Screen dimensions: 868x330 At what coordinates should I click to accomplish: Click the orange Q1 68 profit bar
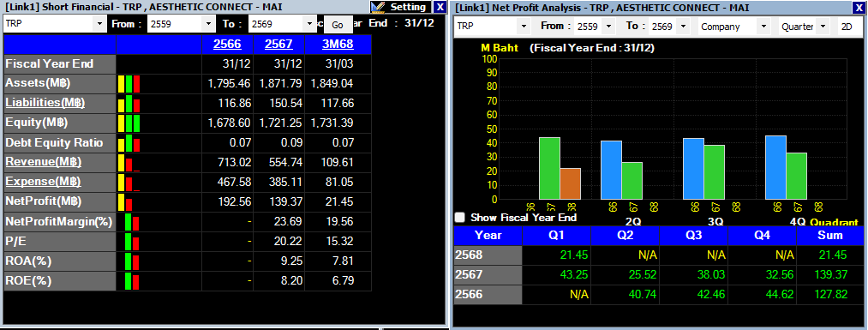coord(570,183)
